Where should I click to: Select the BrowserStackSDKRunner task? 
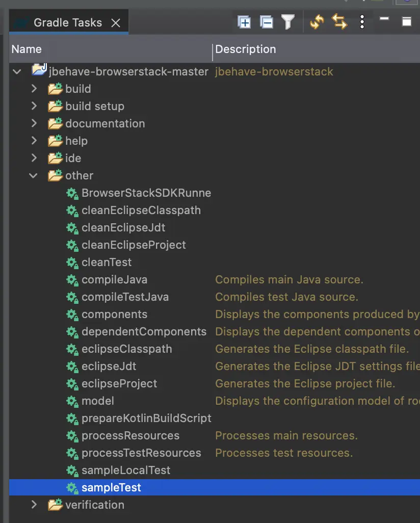pos(146,193)
